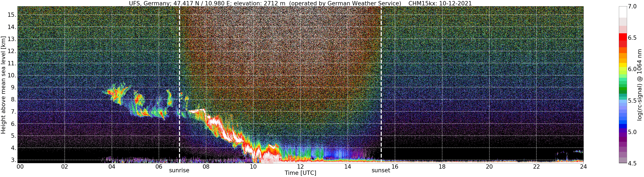Click the y-axis tick label '8.'
This screenshot has width=644, height=177.
tap(14, 99)
